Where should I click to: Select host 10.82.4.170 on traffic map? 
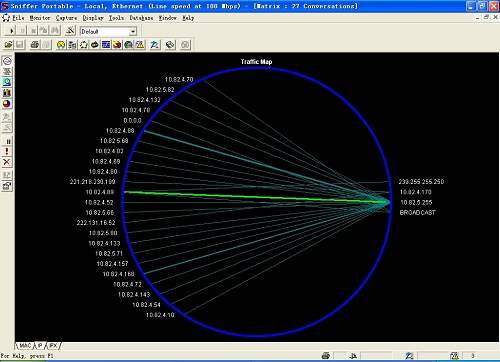coord(415,192)
